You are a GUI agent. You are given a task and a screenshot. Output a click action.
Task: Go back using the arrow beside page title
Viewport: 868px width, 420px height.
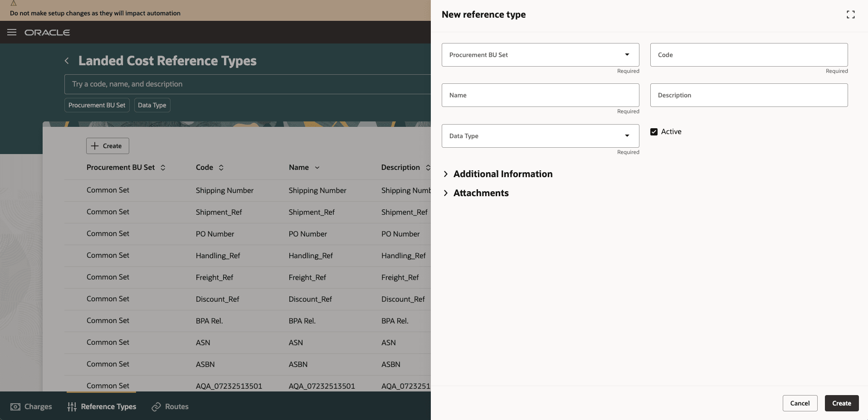coord(67,61)
